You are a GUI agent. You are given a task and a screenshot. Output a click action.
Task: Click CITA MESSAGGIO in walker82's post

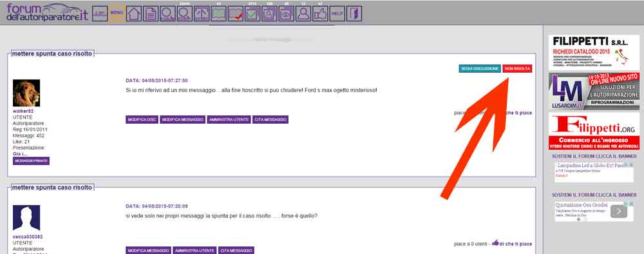[x=270, y=120]
